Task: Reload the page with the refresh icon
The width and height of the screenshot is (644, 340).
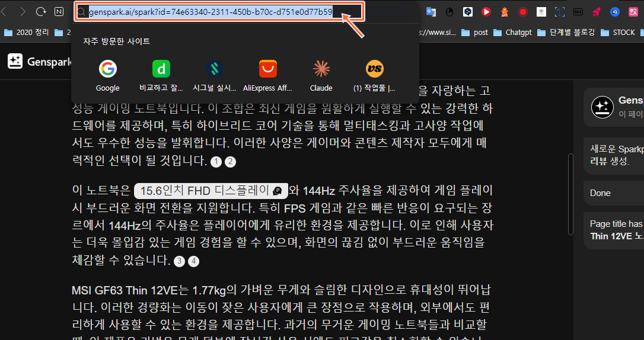Action: coord(41,11)
